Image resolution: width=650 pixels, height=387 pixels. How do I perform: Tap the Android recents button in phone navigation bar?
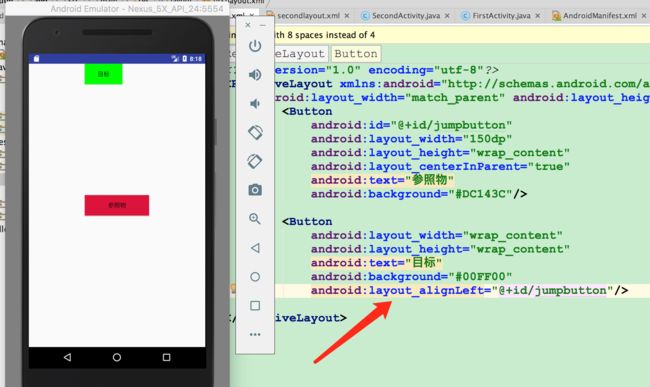coord(166,357)
